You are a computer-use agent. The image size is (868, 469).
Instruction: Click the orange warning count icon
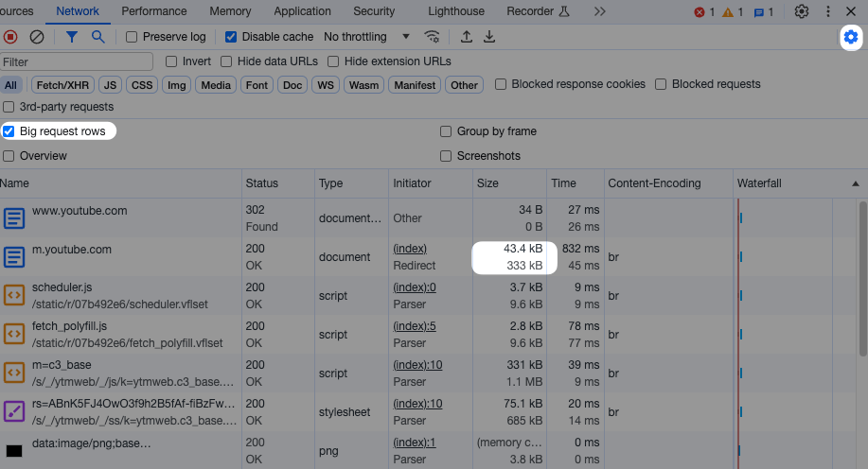tap(728, 12)
